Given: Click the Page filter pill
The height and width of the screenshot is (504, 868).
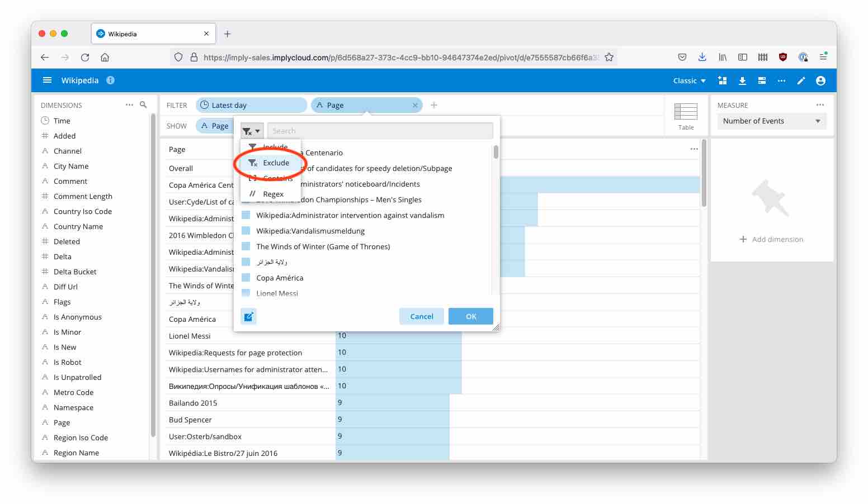Looking at the screenshot, I should pos(366,105).
